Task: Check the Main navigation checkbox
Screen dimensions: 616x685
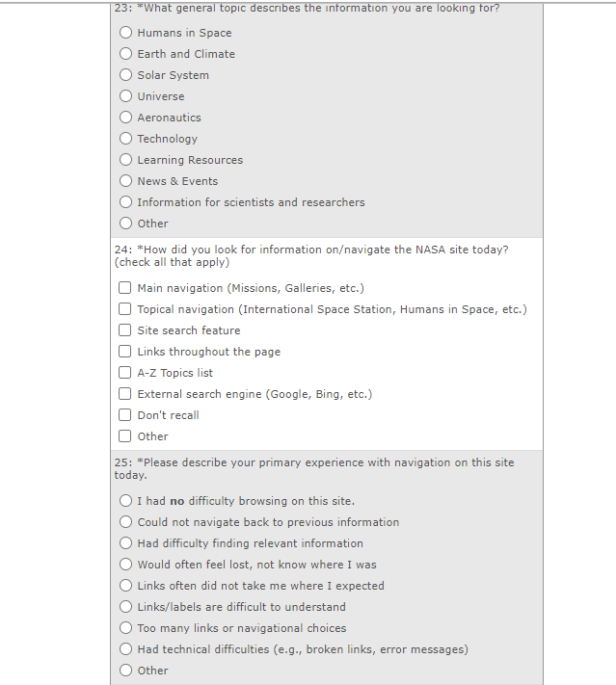Action: (125, 288)
